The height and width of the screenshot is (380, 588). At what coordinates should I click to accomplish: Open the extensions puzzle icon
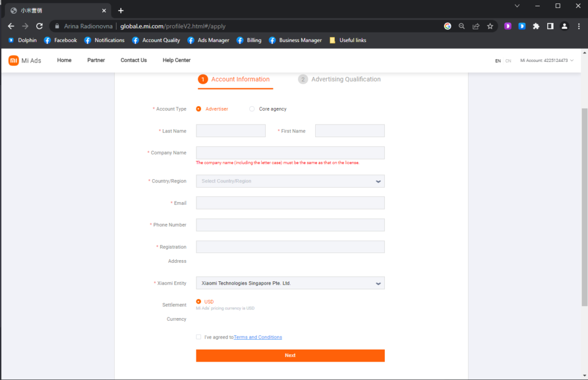pyautogui.click(x=536, y=26)
